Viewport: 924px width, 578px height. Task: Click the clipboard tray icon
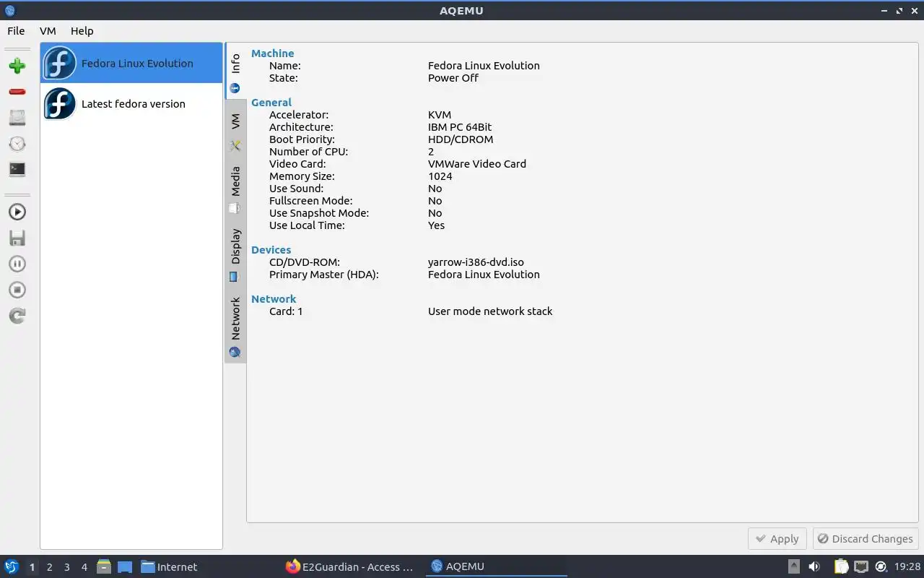tap(842, 566)
